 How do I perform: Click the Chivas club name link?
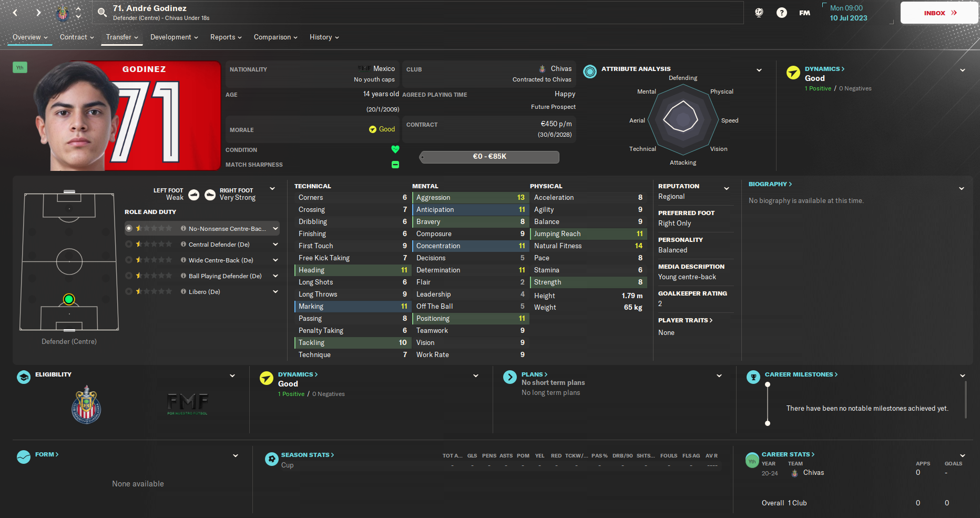point(561,68)
